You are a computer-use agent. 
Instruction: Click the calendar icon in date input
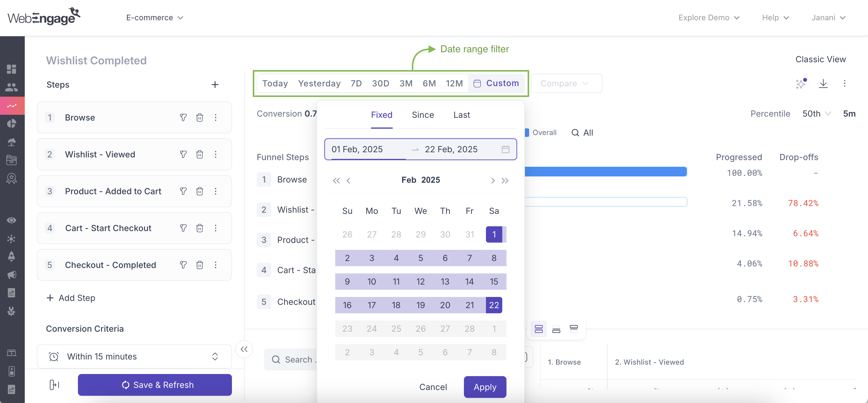pyautogui.click(x=506, y=149)
